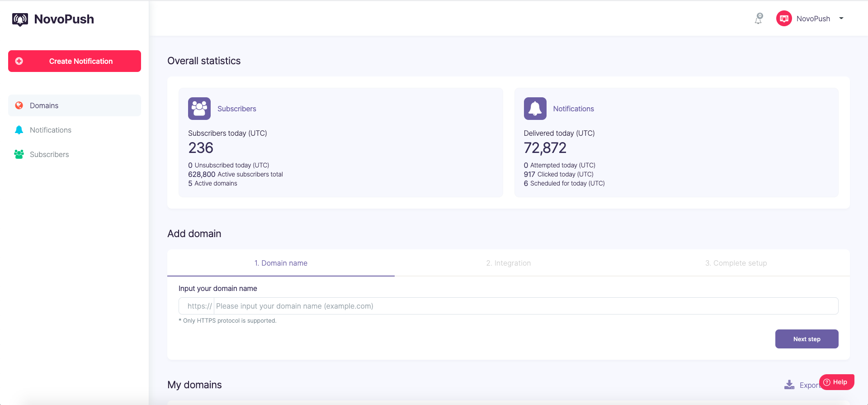Click the NovoPush account name in header
The width and height of the screenshot is (868, 405).
click(x=813, y=19)
